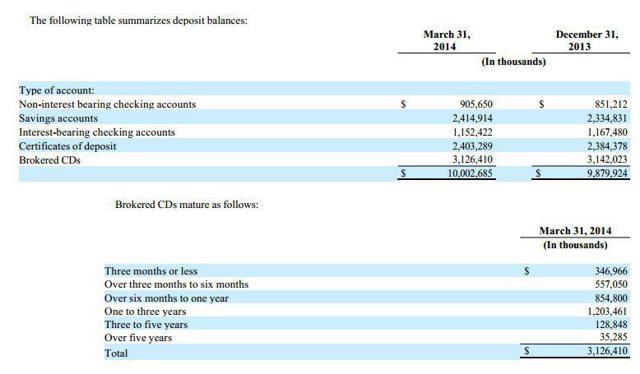Click the Brokered CDs mature as follows text
640x374 pixels.
pyautogui.click(x=187, y=205)
